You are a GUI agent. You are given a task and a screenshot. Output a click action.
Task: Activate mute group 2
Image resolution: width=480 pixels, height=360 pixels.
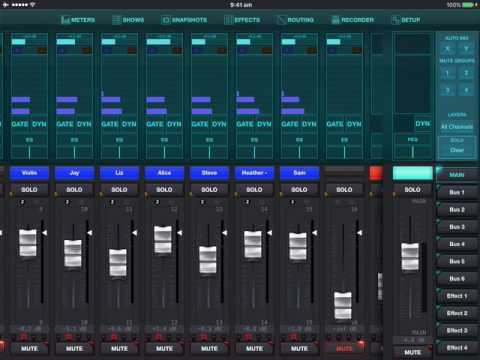[x=466, y=73]
